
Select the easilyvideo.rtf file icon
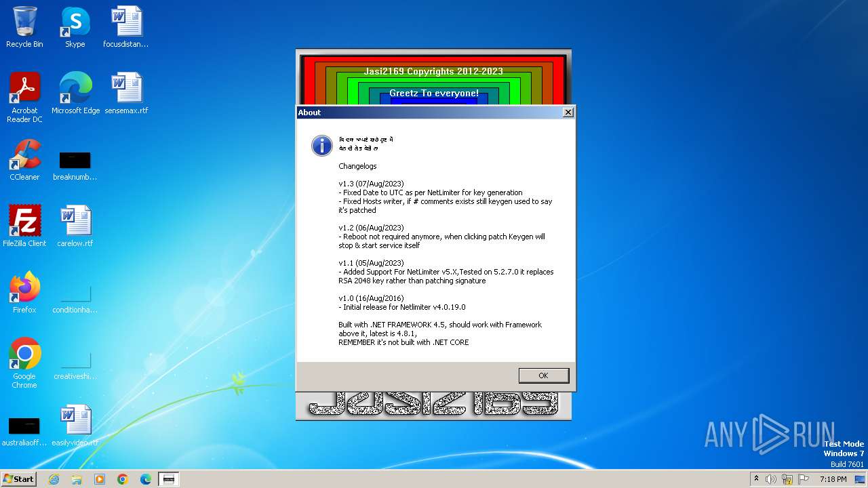[x=75, y=426]
